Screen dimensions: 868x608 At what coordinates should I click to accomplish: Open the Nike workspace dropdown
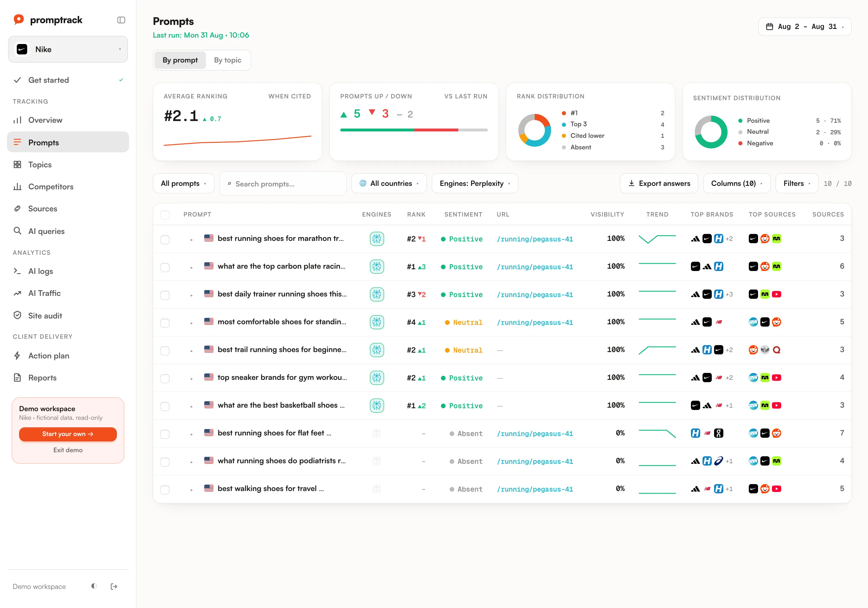point(68,49)
